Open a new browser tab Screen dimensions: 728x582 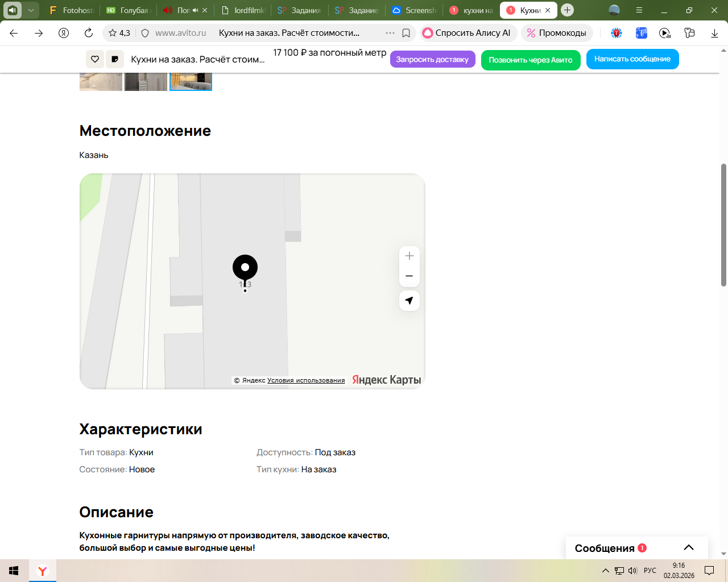point(567,10)
